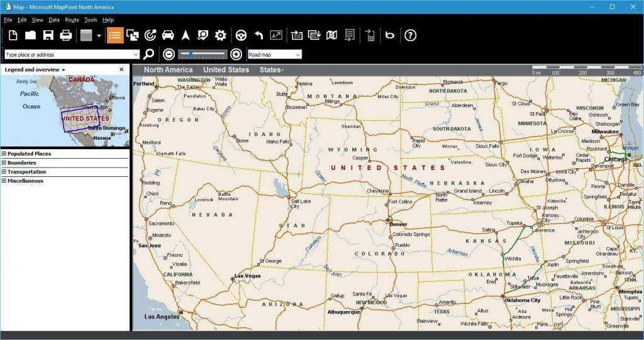The image size is (644, 340).
Task: Click the Find Nearby Places magnifier icon
Action: tap(203, 35)
